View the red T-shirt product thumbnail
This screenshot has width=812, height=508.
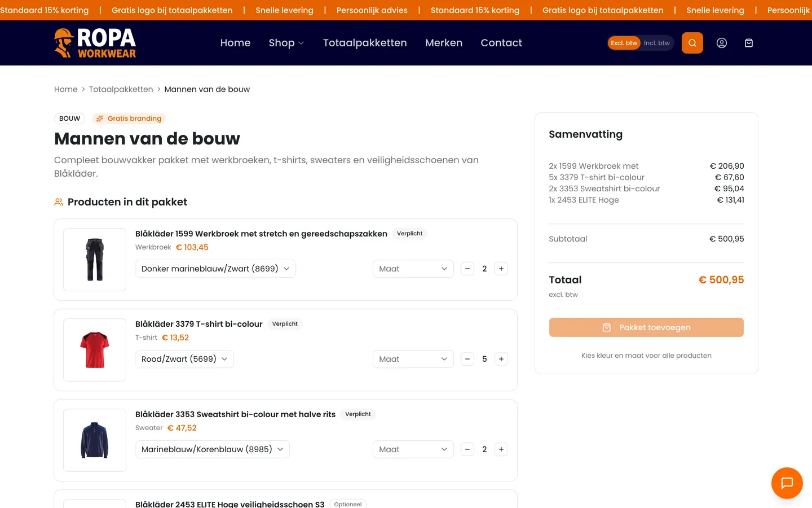tap(95, 350)
